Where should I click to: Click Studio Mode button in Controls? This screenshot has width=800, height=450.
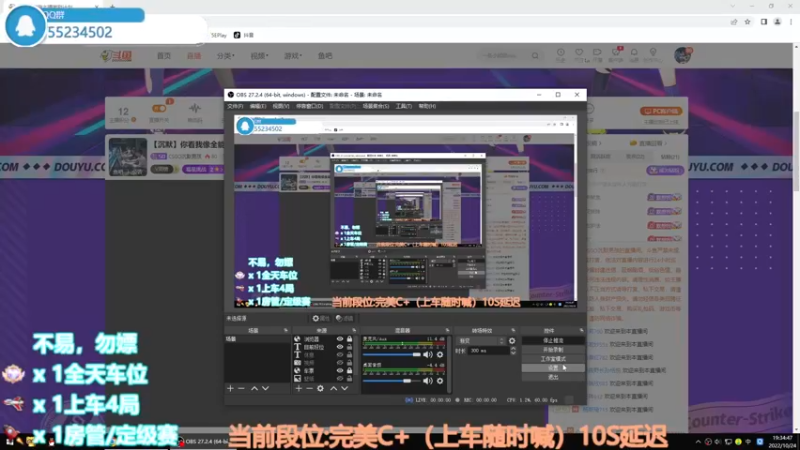click(553, 359)
